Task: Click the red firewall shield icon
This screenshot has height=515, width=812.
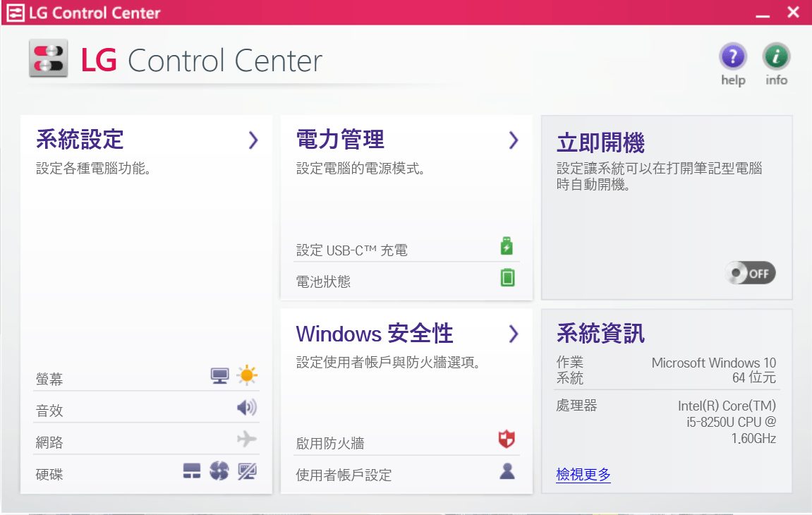Action: [x=507, y=440]
